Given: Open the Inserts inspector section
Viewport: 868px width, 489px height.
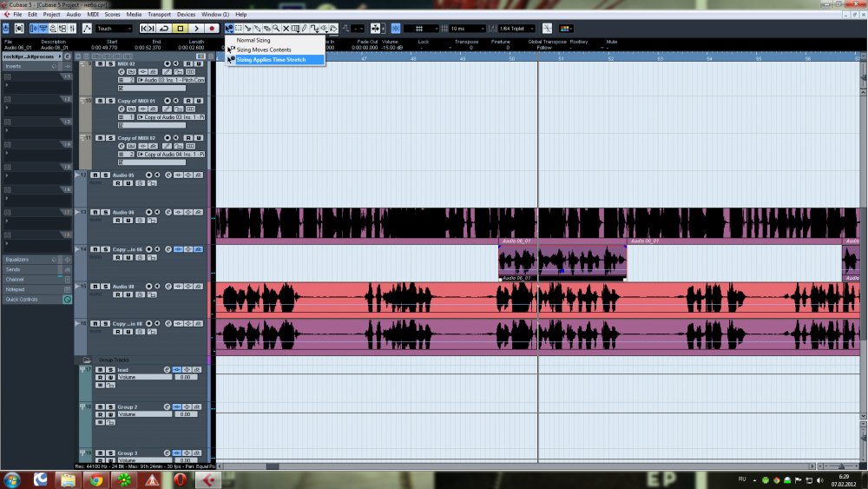Looking at the screenshot, I should [36, 66].
